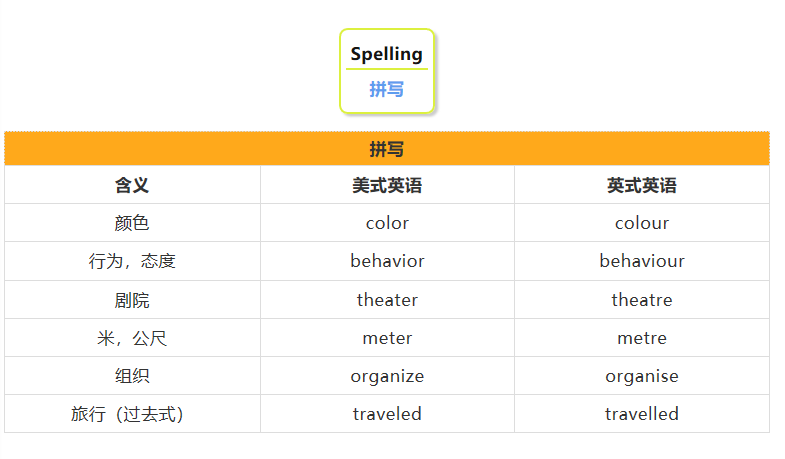Click the blue 拼写 subtitle text
This screenshot has height=459, width=785.
(387, 89)
